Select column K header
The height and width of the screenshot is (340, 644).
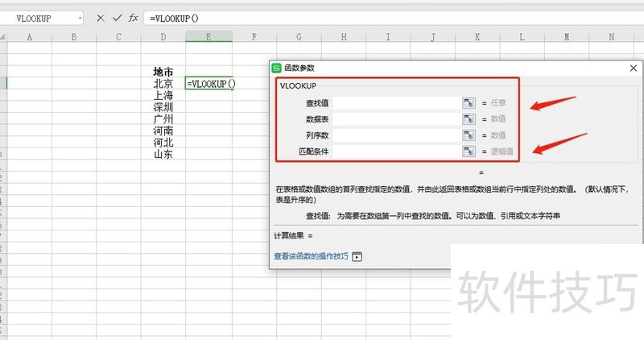477,36
